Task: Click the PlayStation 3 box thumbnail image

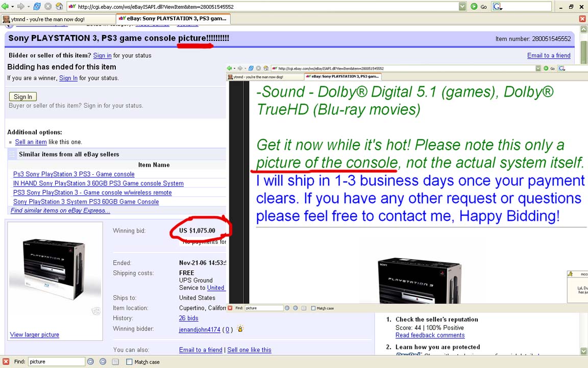Action: click(x=55, y=268)
